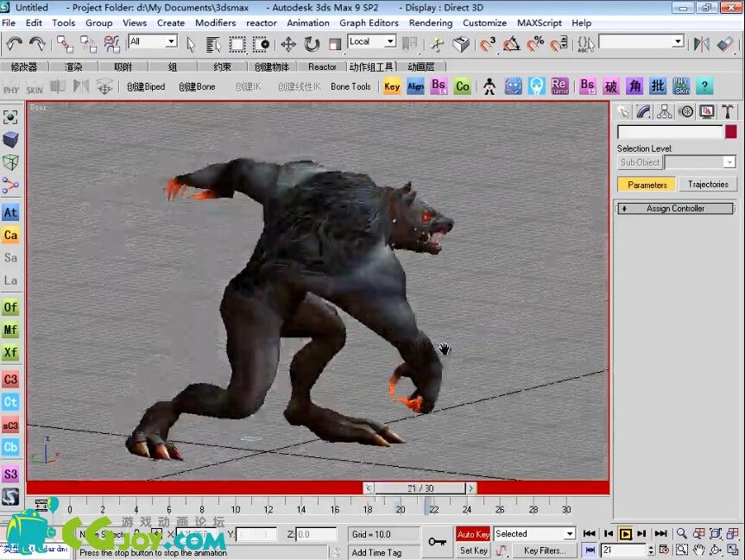Click the blue Align icon
745x560 pixels.
pos(415,86)
